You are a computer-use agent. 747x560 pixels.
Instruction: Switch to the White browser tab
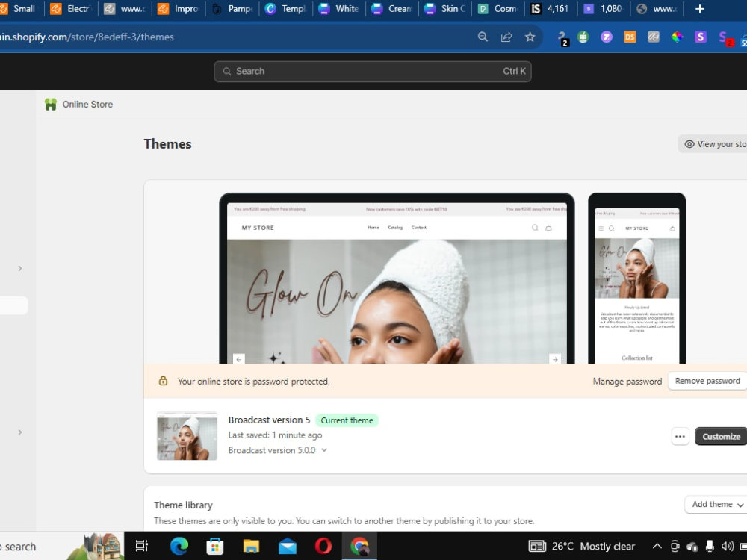[338, 8]
